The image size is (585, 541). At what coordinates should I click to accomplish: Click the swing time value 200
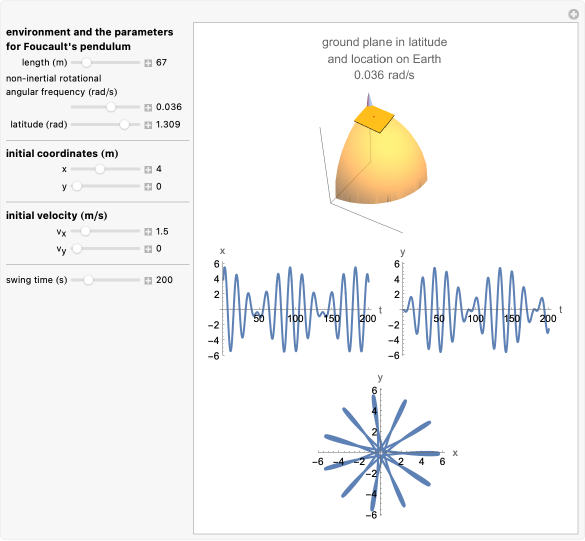(164, 280)
